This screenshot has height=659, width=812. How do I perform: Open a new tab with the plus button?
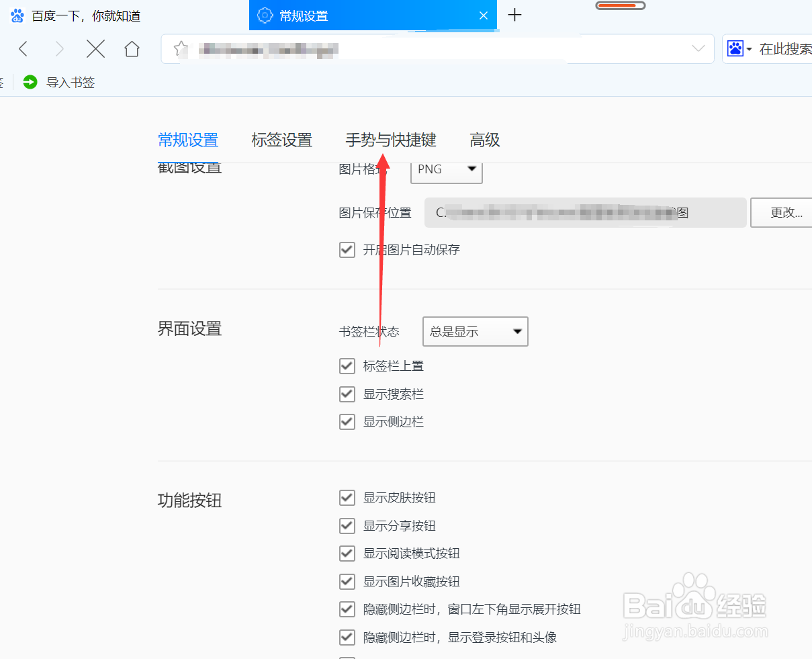tap(514, 15)
